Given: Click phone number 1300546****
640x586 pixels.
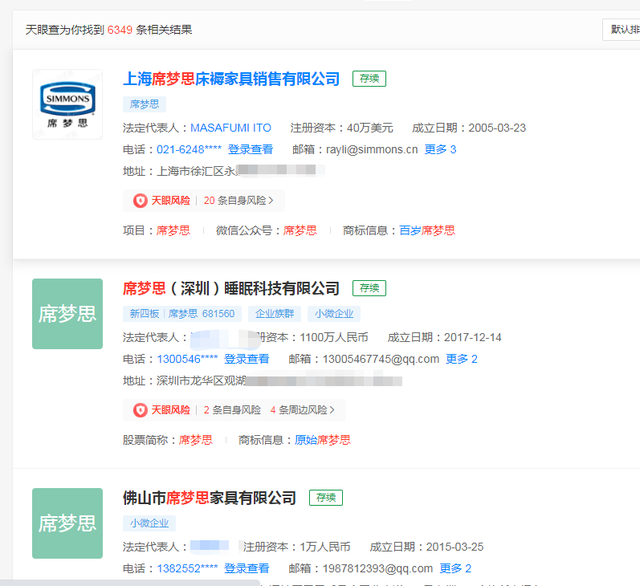Looking at the screenshot, I should pyautogui.click(x=187, y=359).
